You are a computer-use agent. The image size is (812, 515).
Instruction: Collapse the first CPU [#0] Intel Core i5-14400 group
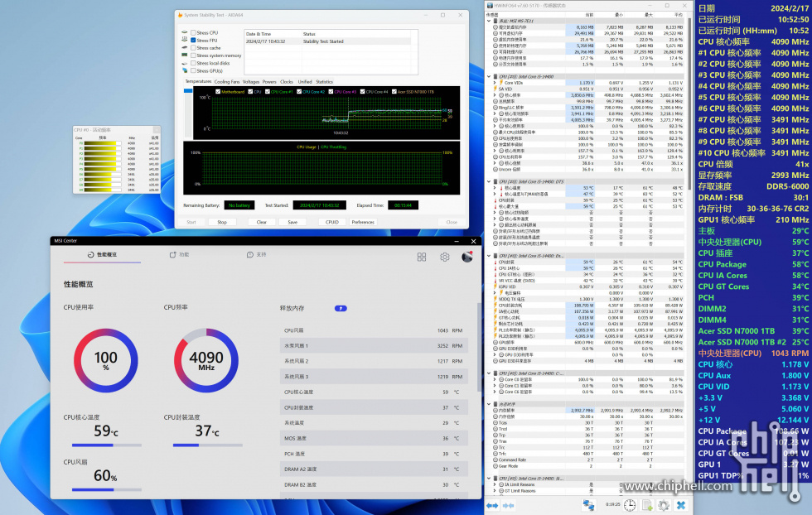pyautogui.click(x=489, y=76)
